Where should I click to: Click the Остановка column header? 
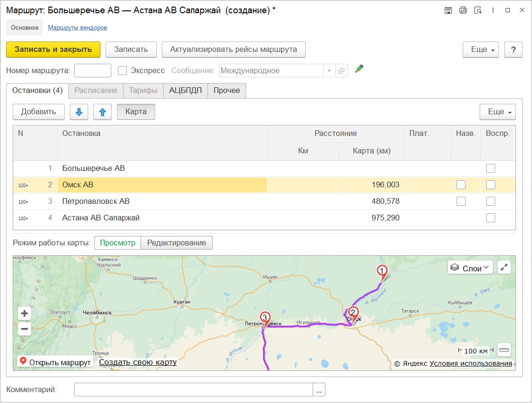tap(162, 143)
